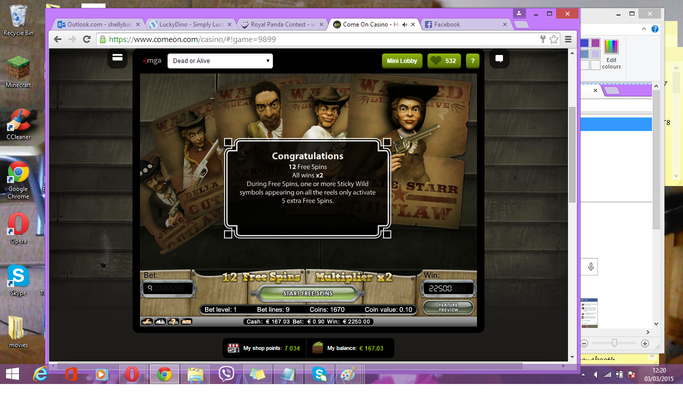
Task: Show hidden system tray icons
Action: (583, 375)
